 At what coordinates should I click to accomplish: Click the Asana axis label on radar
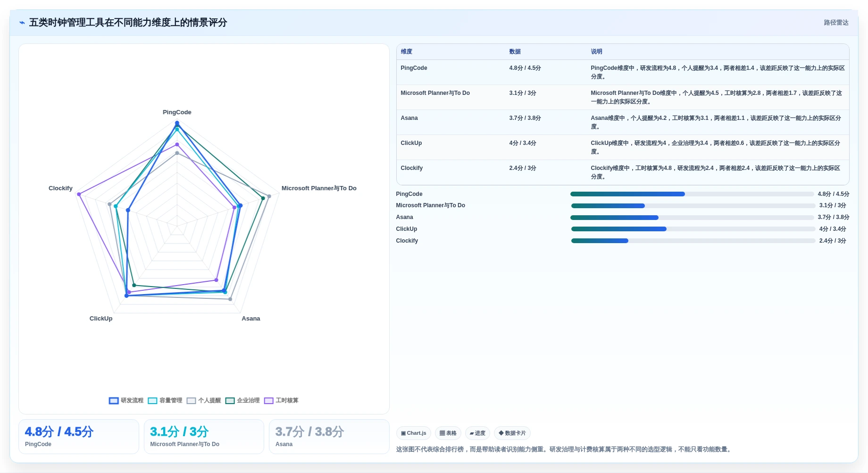251,319
